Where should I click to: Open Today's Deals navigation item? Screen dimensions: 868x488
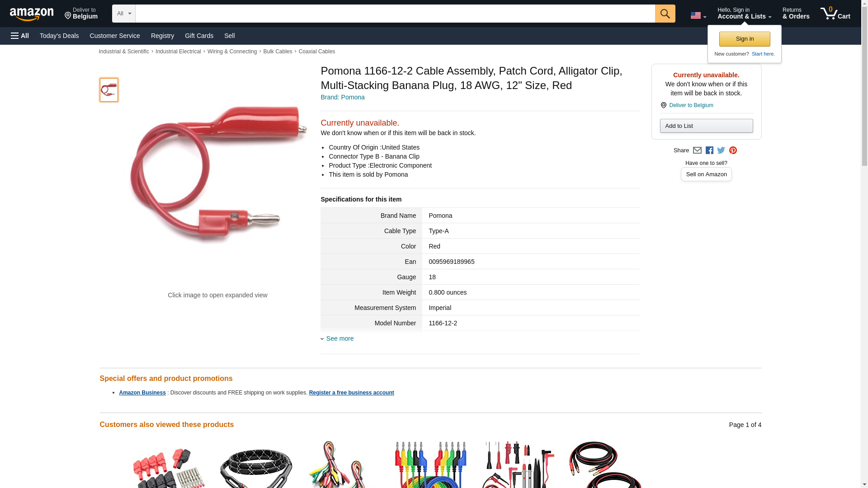click(x=59, y=36)
